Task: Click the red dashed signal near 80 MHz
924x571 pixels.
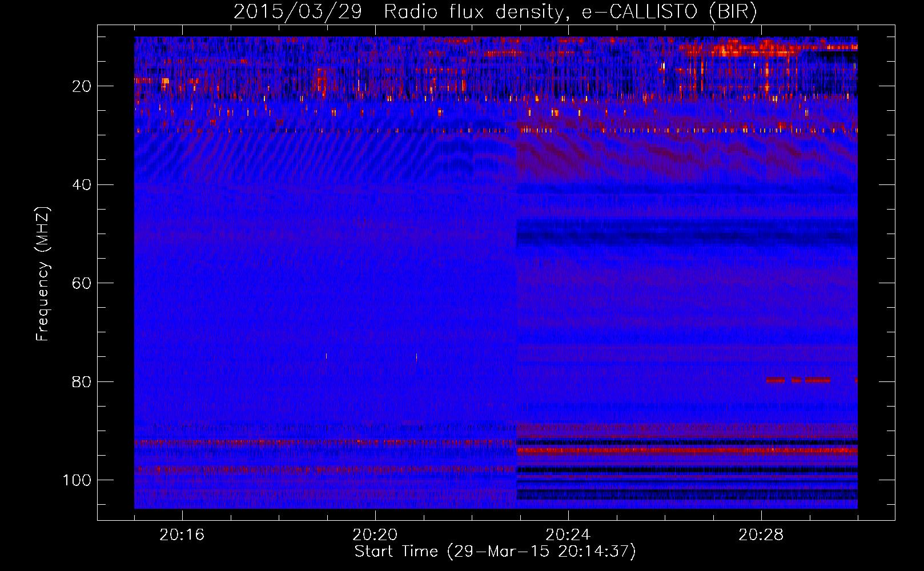Action: point(798,380)
